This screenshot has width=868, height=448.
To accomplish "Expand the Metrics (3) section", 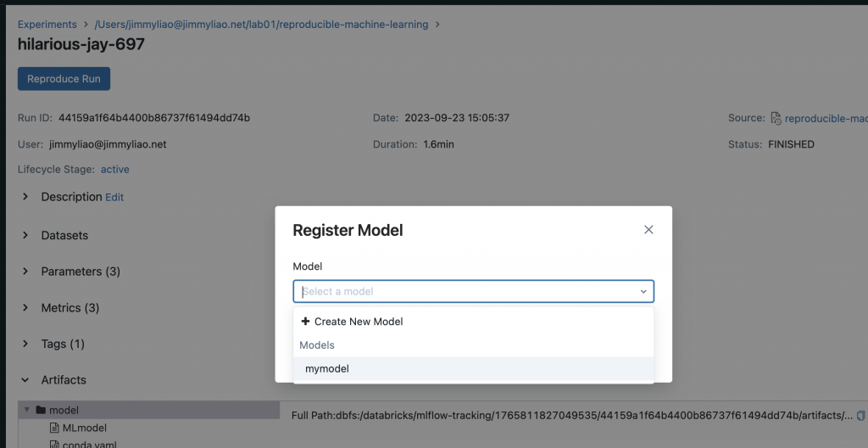I will click(x=25, y=308).
